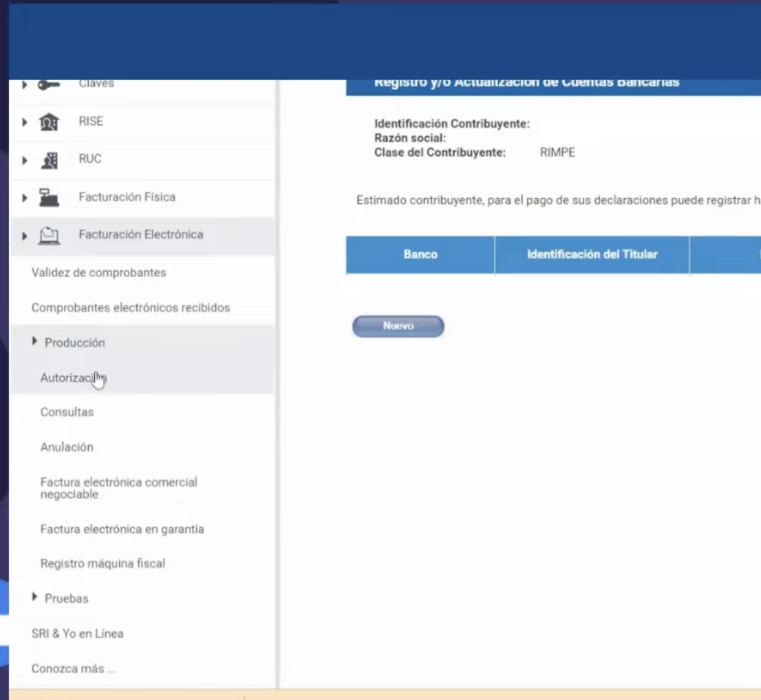Viewport: 761px width, 700px height.
Task: Click the Estimado contribuyente notice text
Action: pos(558,200)
